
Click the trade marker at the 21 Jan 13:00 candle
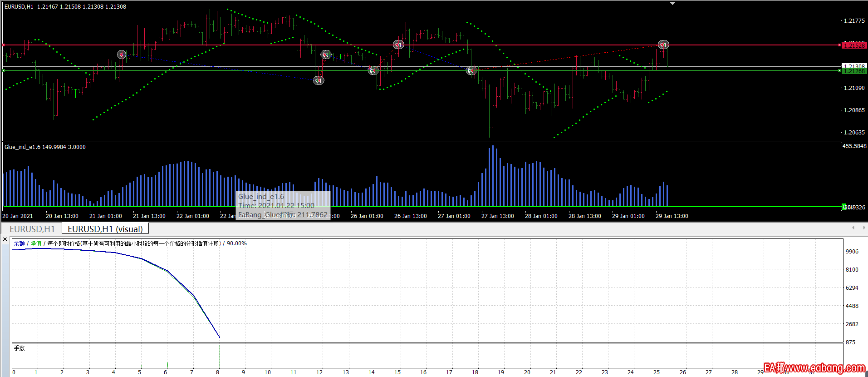click(x=122, y=55)
